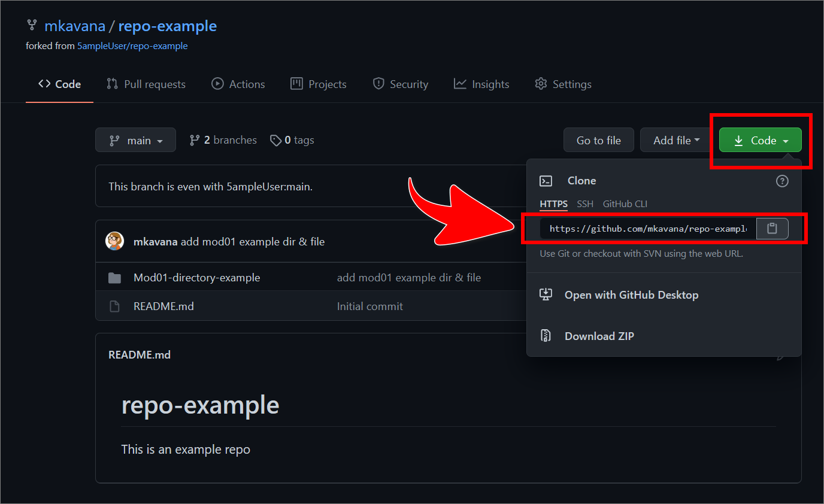Choose Download ZIP

click(x=599, y=336)
